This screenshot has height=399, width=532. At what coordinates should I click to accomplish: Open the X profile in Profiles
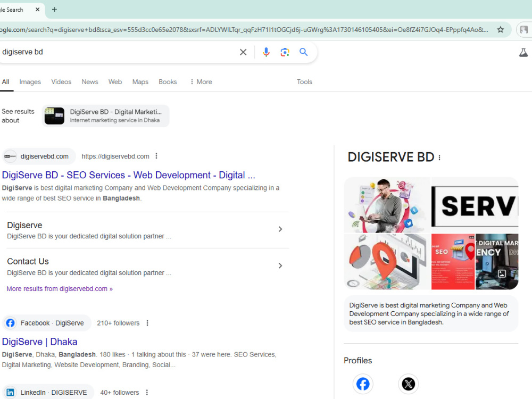click(x=408, y=384)
